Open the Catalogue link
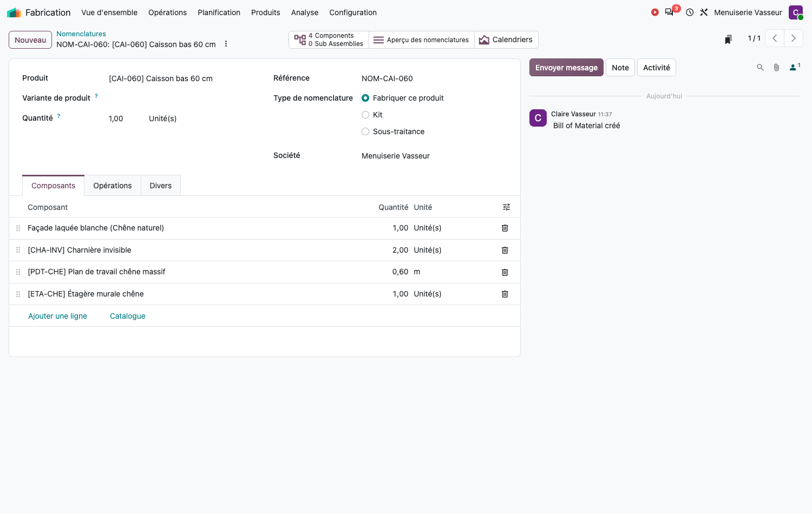812x514 pixels. 128,316
